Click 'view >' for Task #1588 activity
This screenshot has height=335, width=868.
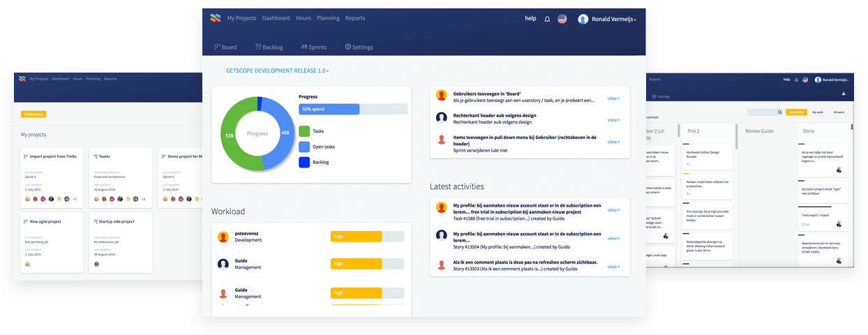tap(613, 210)
